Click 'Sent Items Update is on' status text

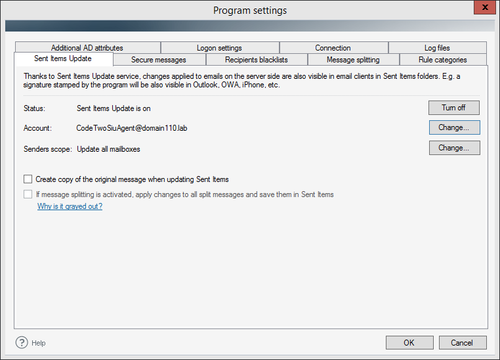[114, 108]
